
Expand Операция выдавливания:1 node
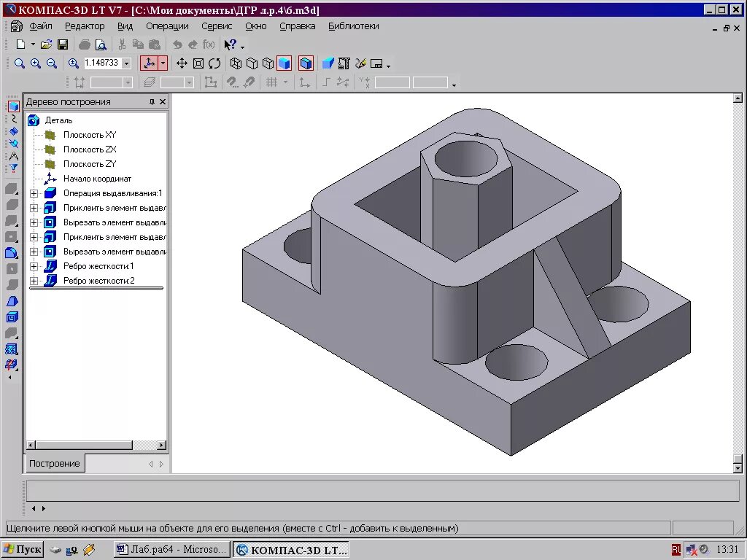pos(34,193)
